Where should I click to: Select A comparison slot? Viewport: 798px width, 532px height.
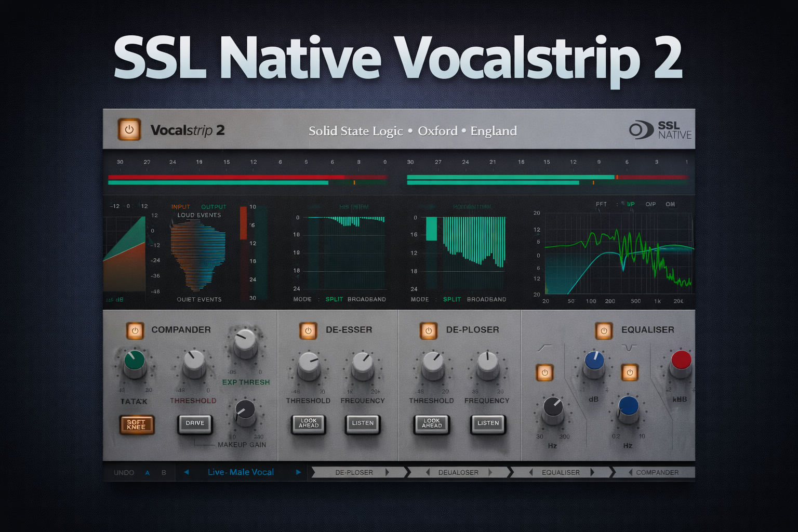[x=148, y=473]
